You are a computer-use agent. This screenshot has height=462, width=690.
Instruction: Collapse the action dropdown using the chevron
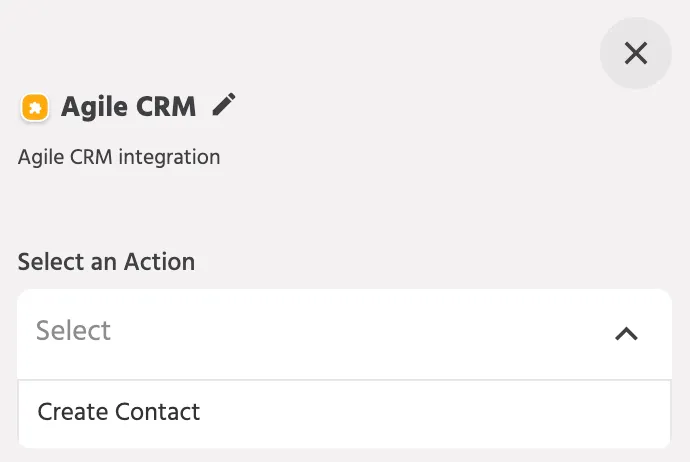click(x=626, y=334)
